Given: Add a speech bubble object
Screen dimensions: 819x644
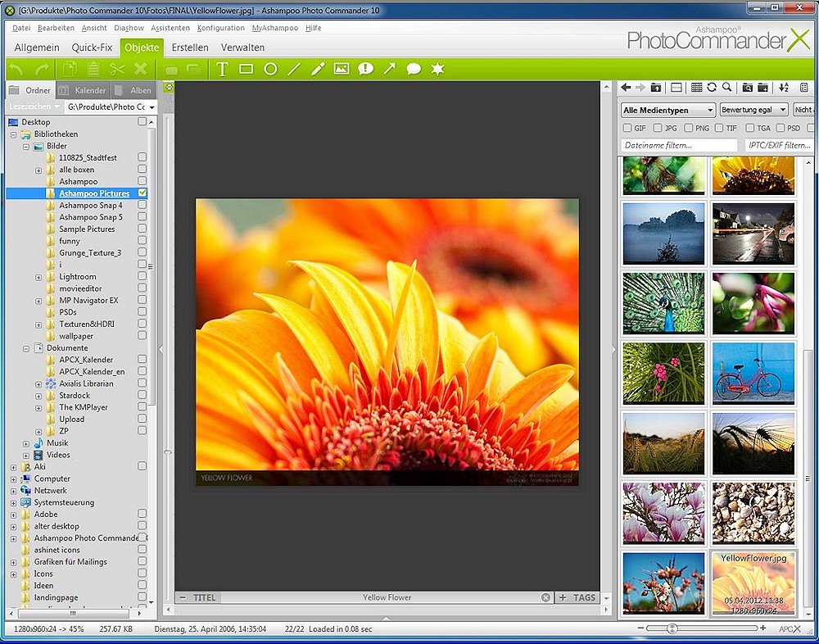Looking at the screenshot, I should [414, 70].
